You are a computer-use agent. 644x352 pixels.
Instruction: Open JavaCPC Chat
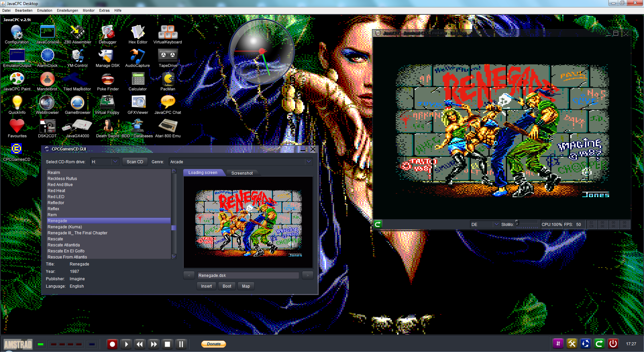tap(168, 105)
